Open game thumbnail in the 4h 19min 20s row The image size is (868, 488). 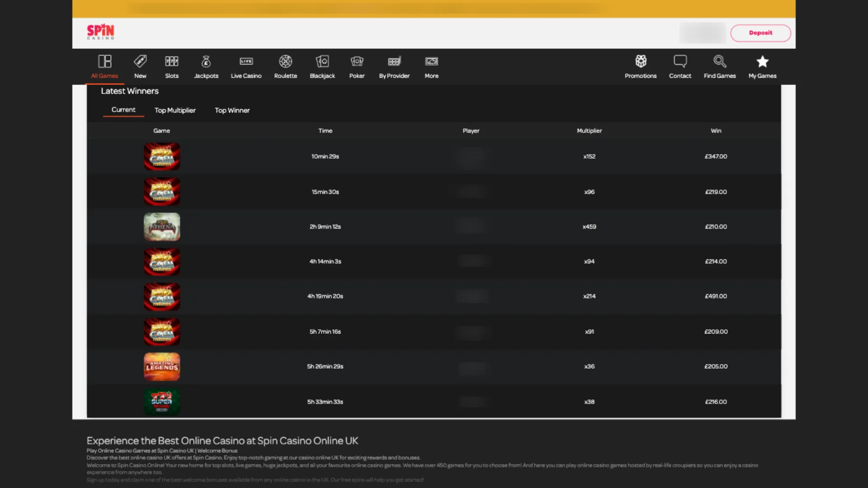click(162, 296)
